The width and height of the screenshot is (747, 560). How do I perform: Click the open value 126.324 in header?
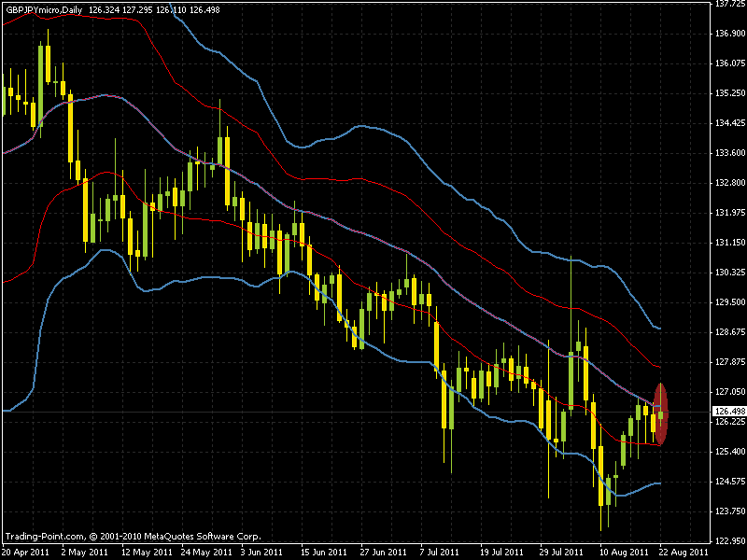pos(104,9)
